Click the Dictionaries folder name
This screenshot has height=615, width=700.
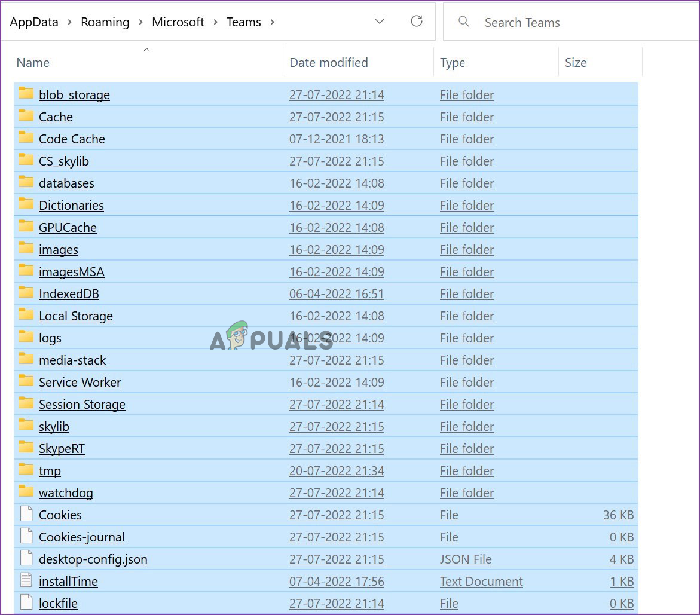coord(71,206)
